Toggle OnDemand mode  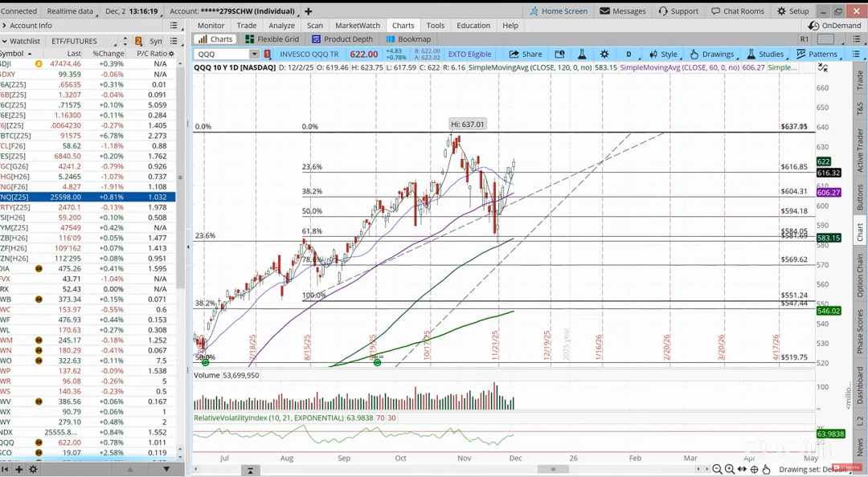pyautogui.click(x=835, y=26)
